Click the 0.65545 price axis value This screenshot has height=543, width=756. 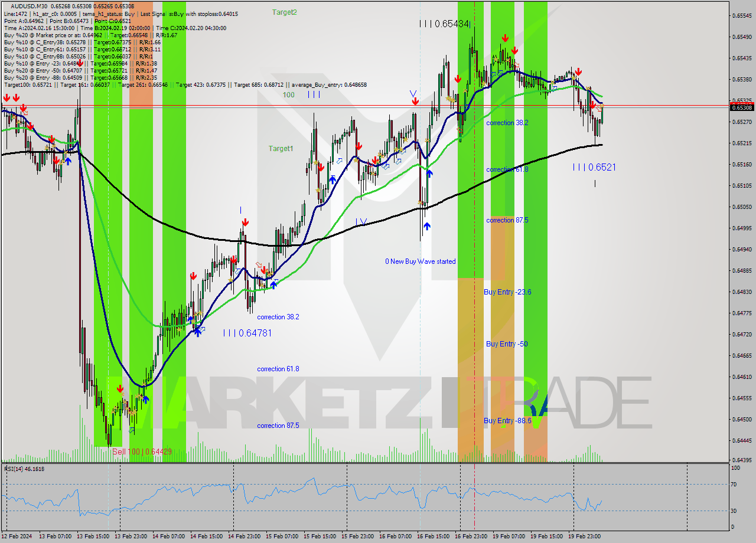(x=742, y=15)
